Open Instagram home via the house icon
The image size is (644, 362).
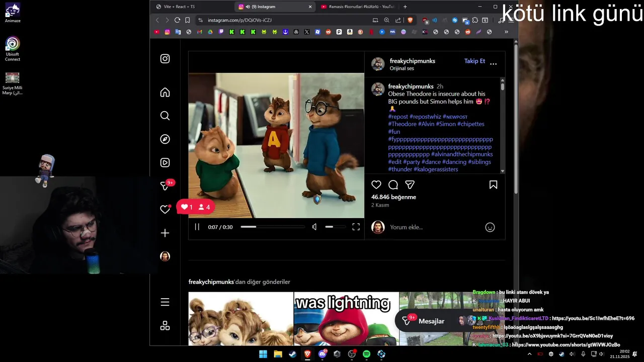[x=165, y=93]
